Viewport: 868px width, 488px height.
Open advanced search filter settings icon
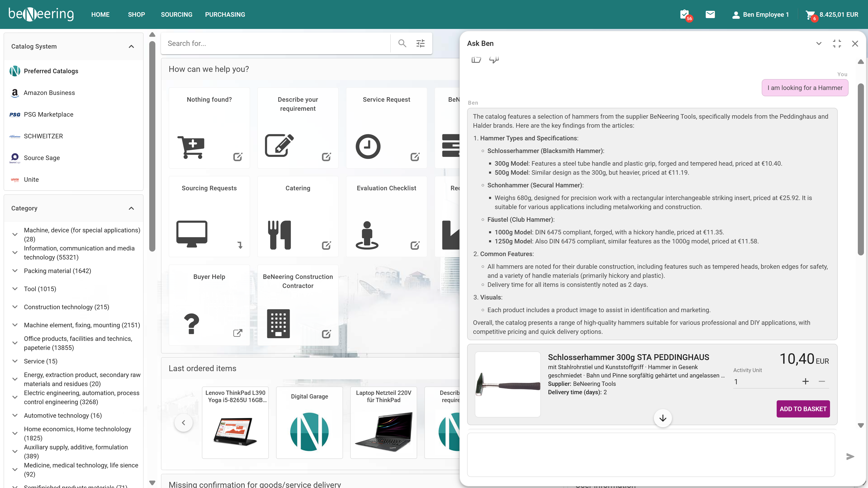(x=420, y=43)
